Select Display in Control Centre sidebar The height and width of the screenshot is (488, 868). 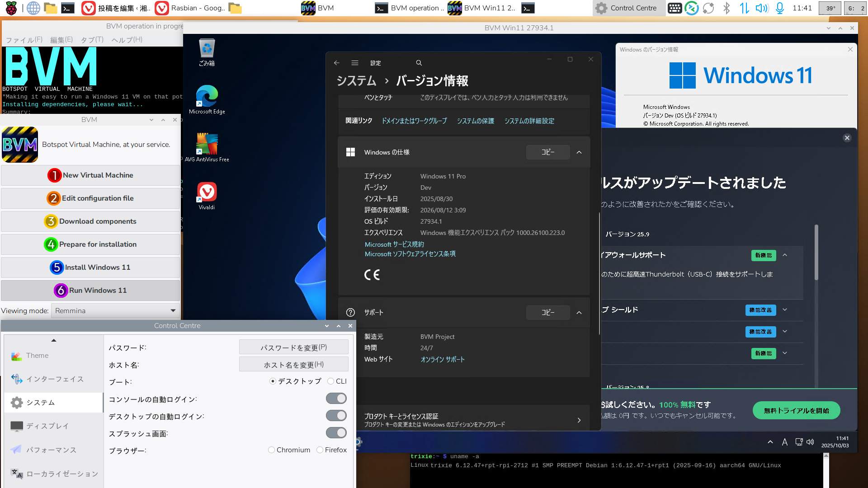coord(47,426)
